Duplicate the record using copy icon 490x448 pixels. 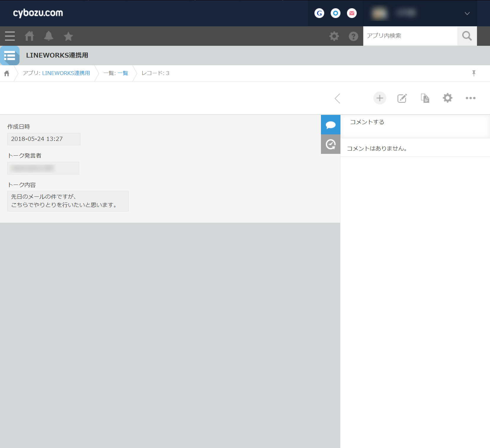point(425,98)
